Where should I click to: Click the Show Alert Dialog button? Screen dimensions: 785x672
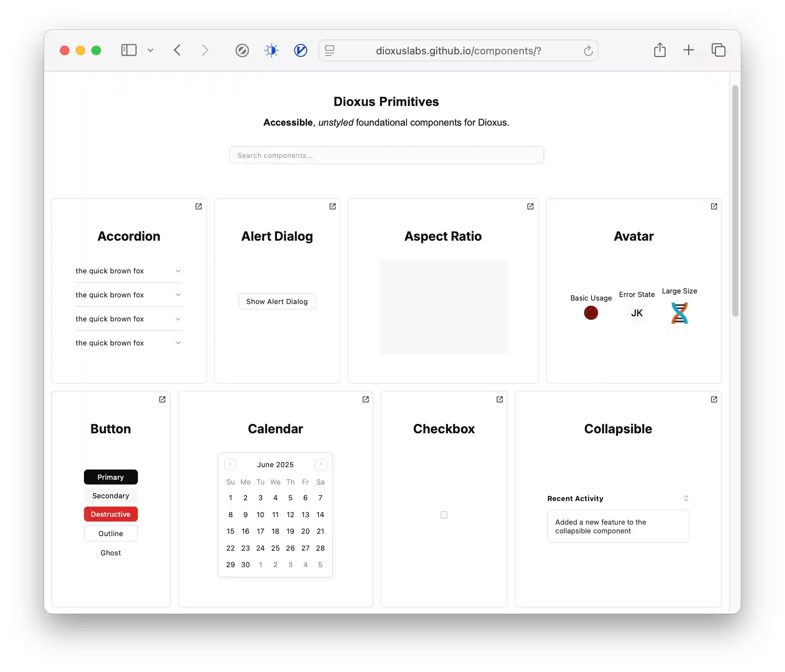tap(277, 302)
